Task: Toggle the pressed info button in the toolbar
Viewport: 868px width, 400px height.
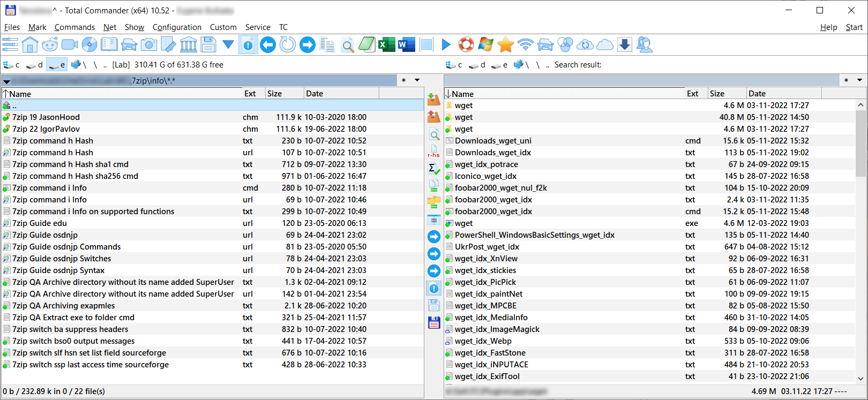Action: 248,45
